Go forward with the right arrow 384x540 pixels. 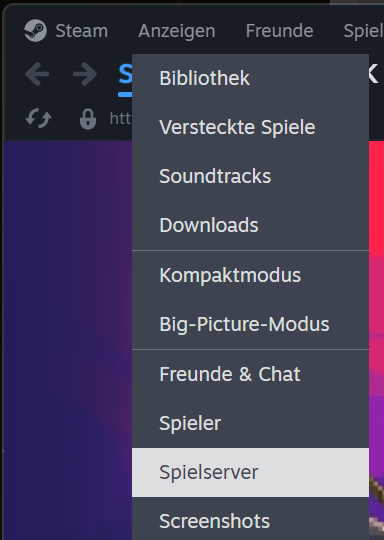[85, 74]
